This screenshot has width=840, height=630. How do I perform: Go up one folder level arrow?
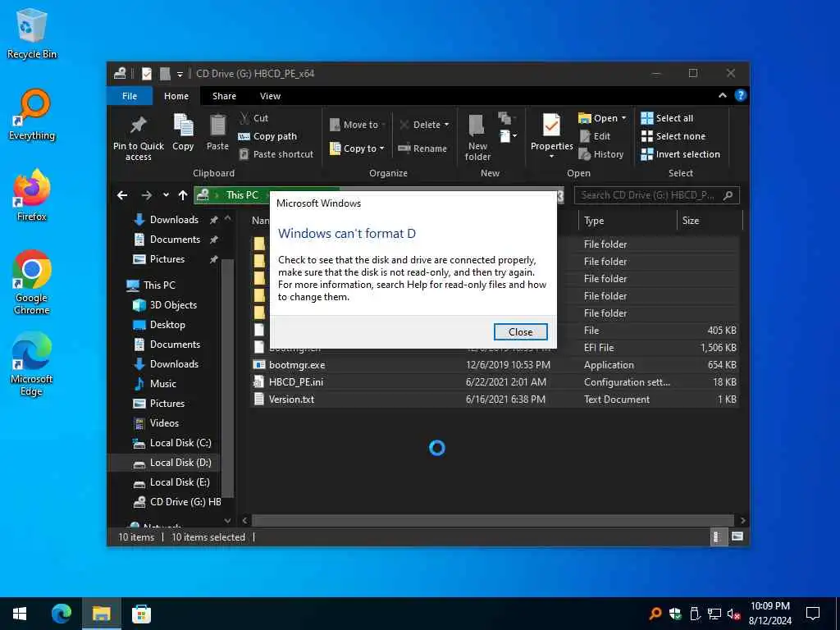pyautogui.click(x=183, y=195)
